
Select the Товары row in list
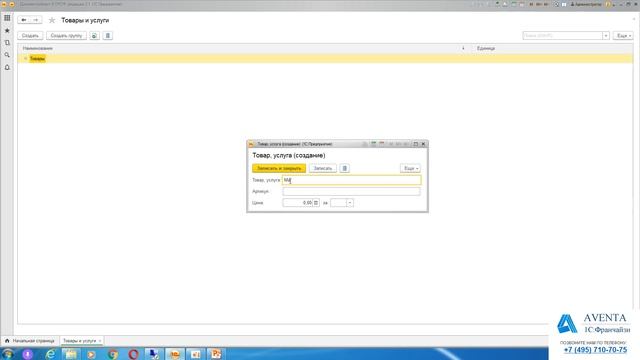point(325,59)
